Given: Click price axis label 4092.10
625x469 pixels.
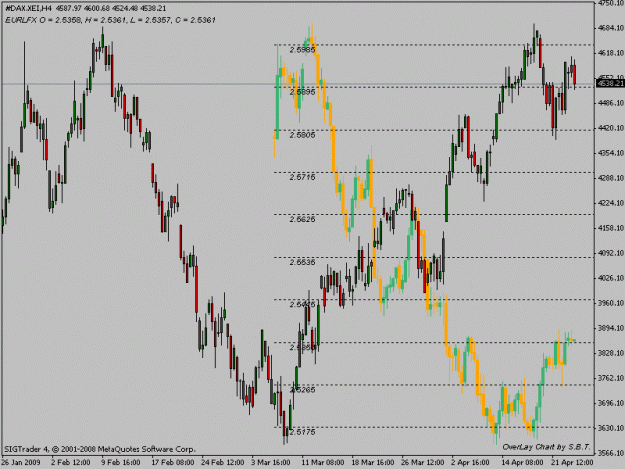Looking at the screenshot, I should pos(611,253).
